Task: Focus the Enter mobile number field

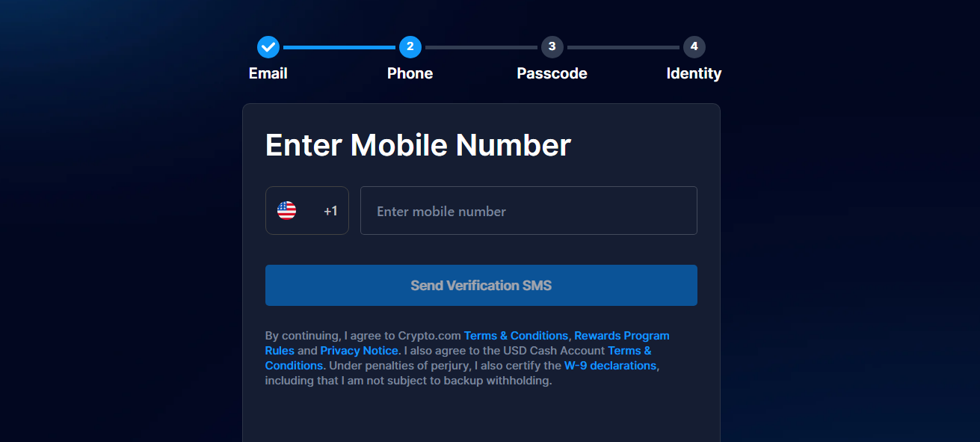Action: (x=528, y=211)
